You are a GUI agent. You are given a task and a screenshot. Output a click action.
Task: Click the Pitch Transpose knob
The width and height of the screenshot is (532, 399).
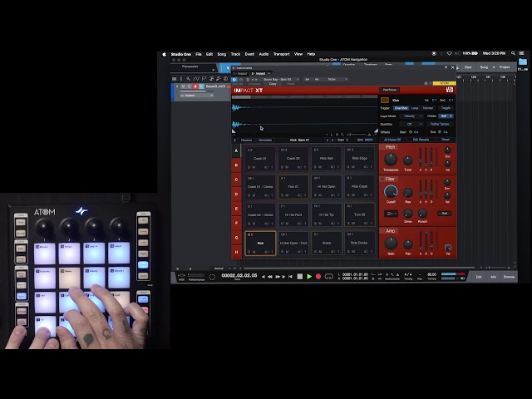[x=391, y=159]
